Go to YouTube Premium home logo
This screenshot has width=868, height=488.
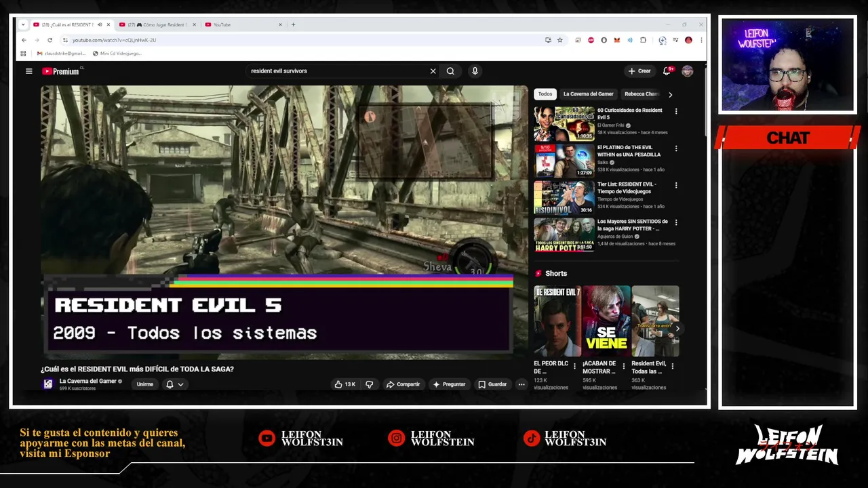coord(61,71)
